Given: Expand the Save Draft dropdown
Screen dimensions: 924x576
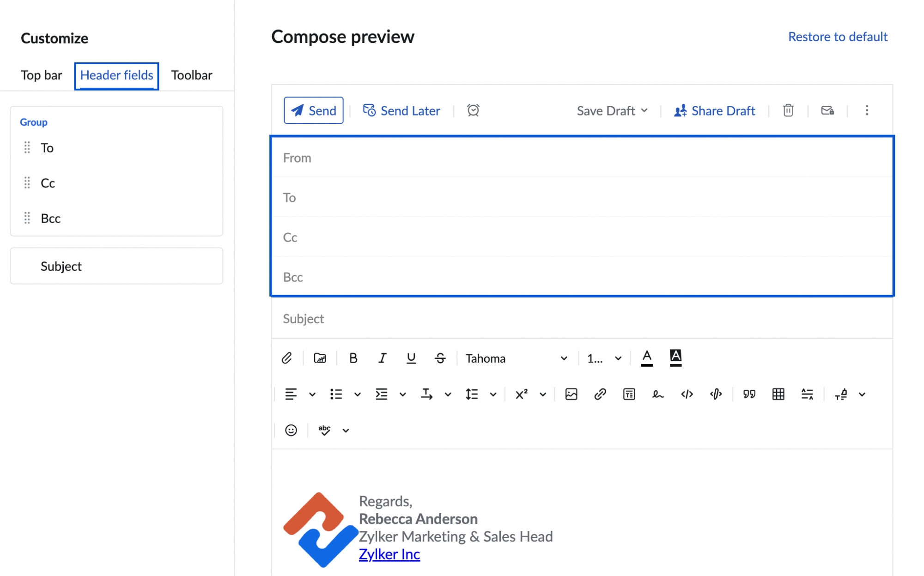Looking at the screenshot, I should click(645, 110).
